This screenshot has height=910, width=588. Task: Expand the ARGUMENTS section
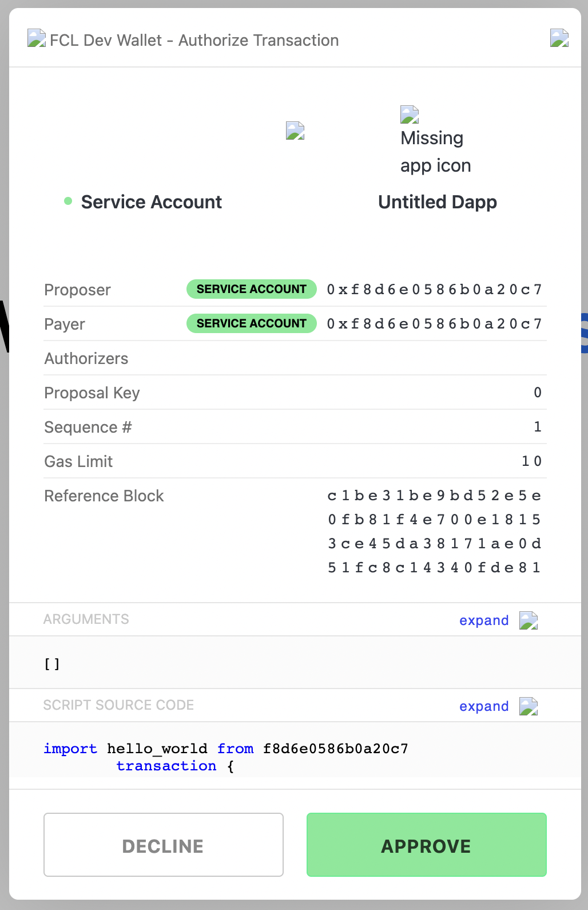483,620
